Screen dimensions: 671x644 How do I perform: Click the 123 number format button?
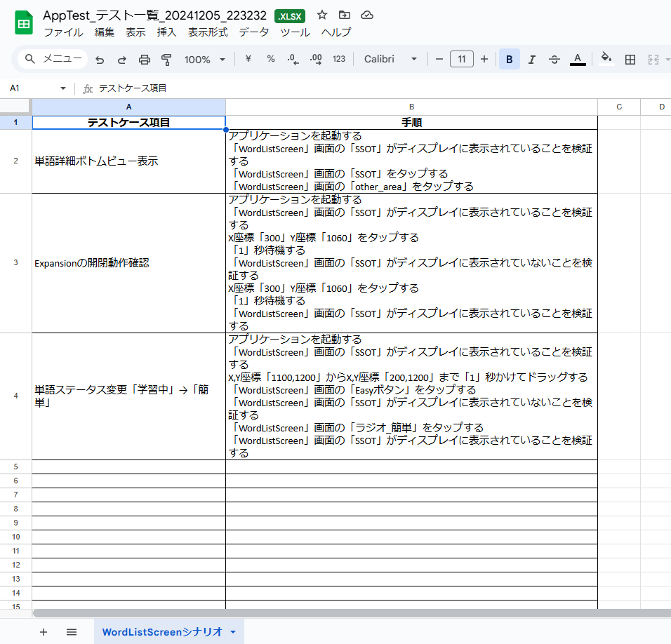pyautogui.click(x=339, y=59)
